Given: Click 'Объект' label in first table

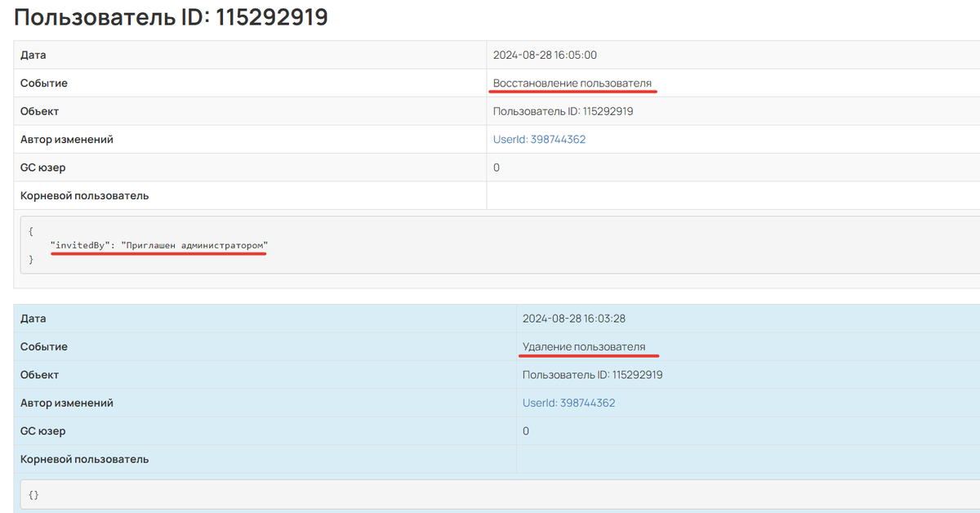Looking at the screenshot, I should (x=40, y=111).
